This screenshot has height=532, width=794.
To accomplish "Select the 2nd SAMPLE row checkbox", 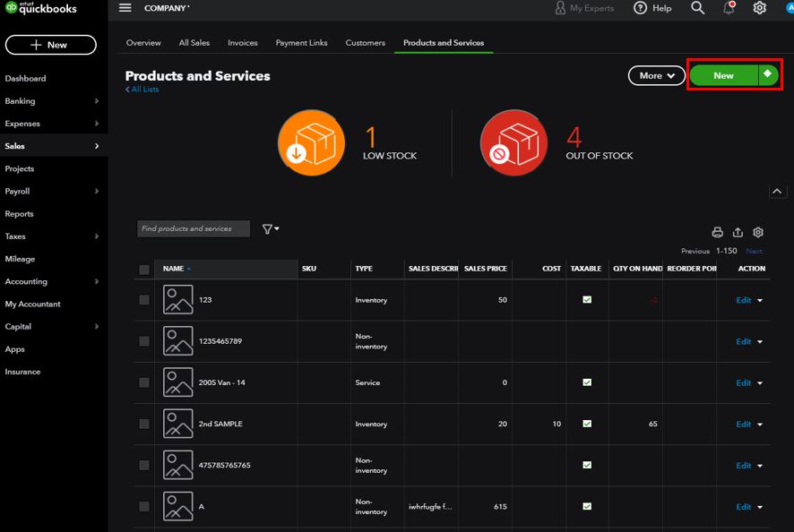I will pos(144,424).
